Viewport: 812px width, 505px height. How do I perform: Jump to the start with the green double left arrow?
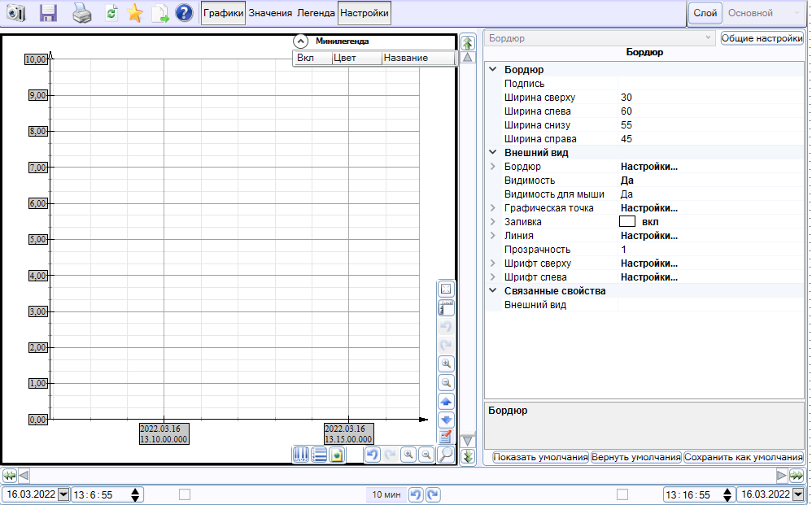[9, 475]
